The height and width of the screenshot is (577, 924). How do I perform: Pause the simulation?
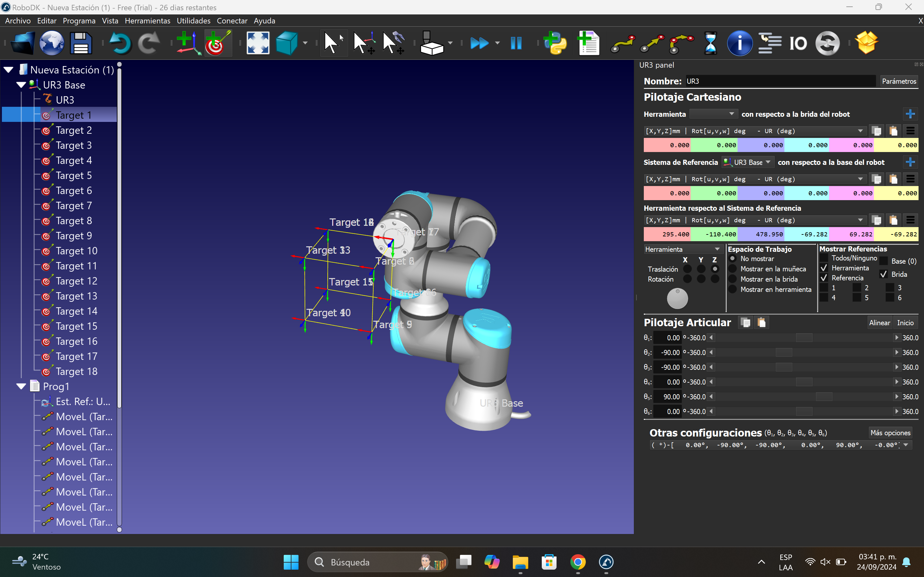click(x=516, y=43)
